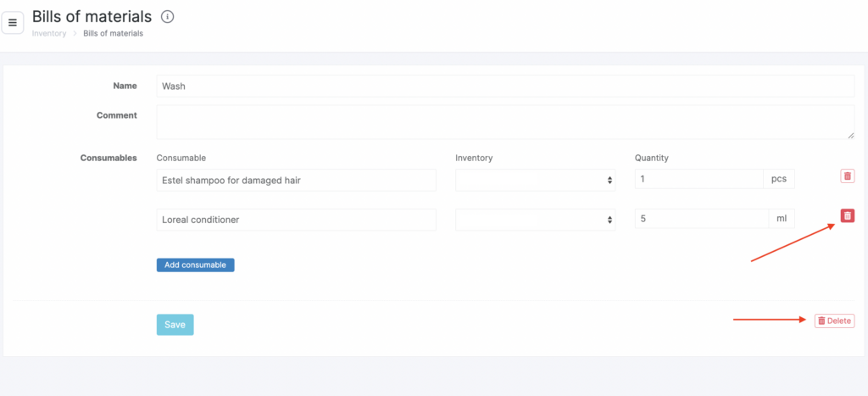Click the quantity field showing 1
The width and height of the screenshot is (868, 396).
[x=698, y=180]
